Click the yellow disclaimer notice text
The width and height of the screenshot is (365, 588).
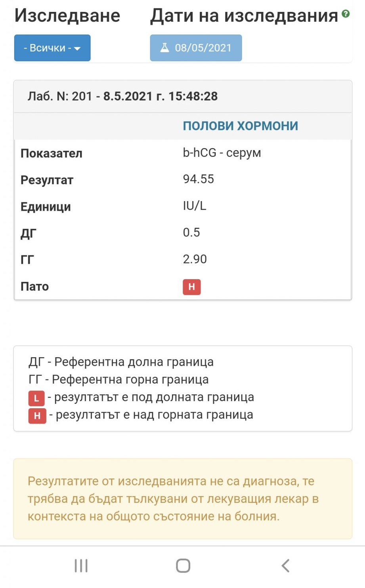[x=173, y=499]
